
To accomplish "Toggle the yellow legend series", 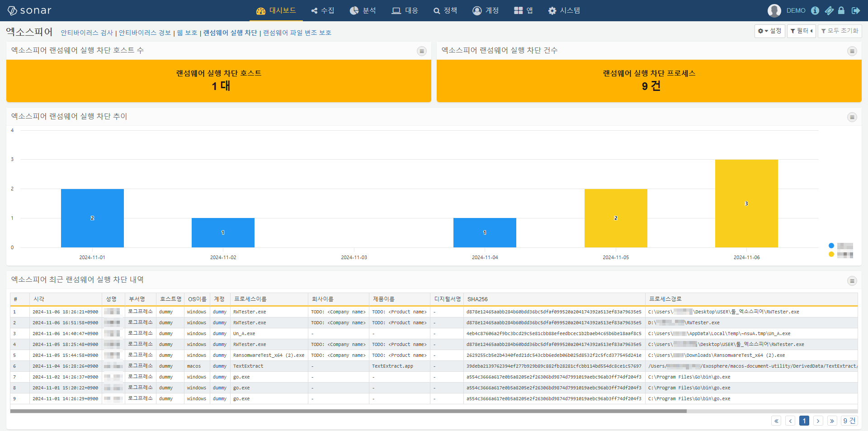I will 841,255.
